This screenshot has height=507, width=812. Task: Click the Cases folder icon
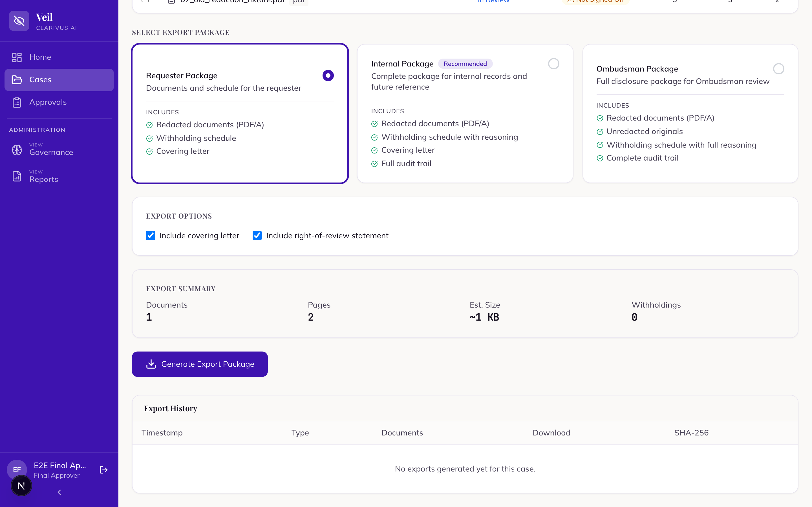(x=17, y=80)
